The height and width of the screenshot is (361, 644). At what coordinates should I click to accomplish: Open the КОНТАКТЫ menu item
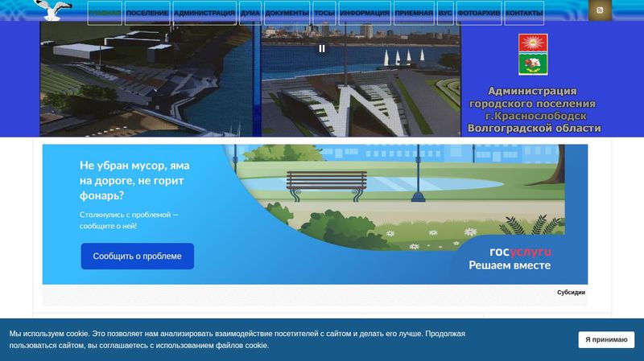pos(524,13)
